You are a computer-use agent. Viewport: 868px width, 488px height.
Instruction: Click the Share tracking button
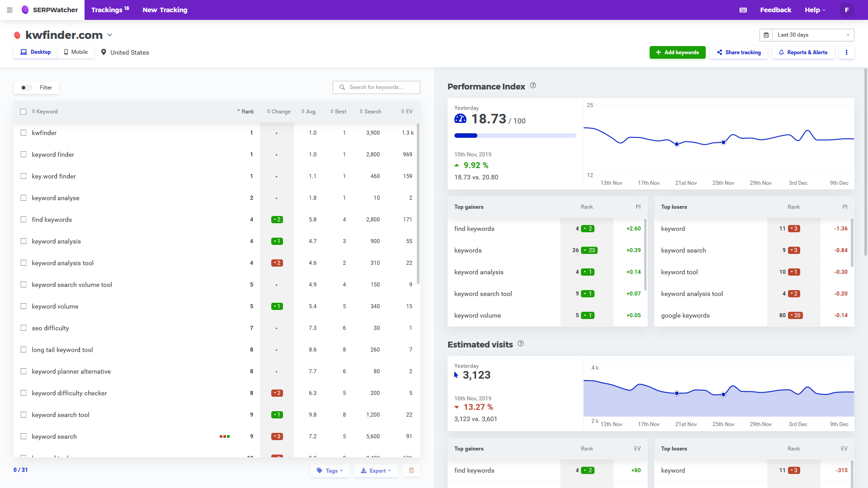pos(739,52)
